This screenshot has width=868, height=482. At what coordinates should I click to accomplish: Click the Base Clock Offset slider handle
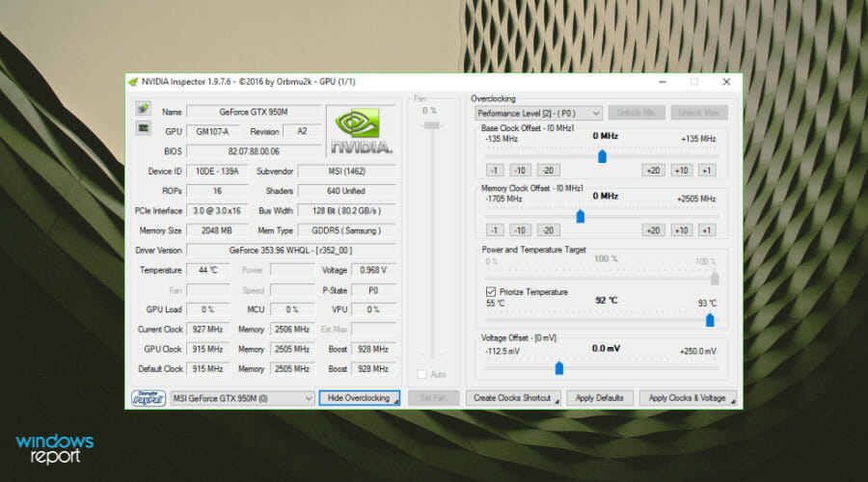point(602,156)
